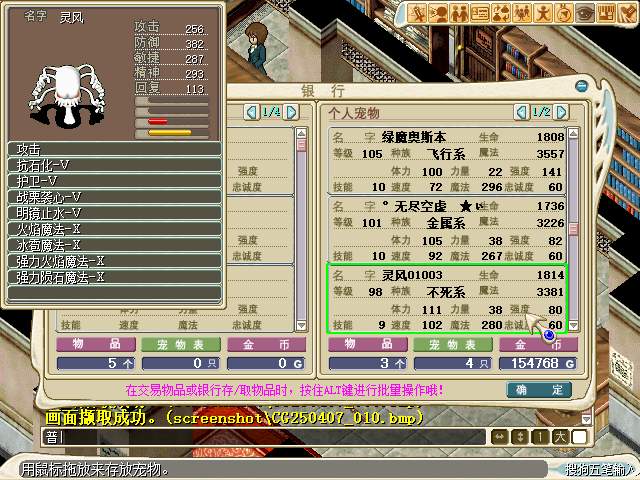The width and height of the screenshot is (640, 480).
Task: Select the pet 绿魔奥斯本
Action: (x=447, y=161)
